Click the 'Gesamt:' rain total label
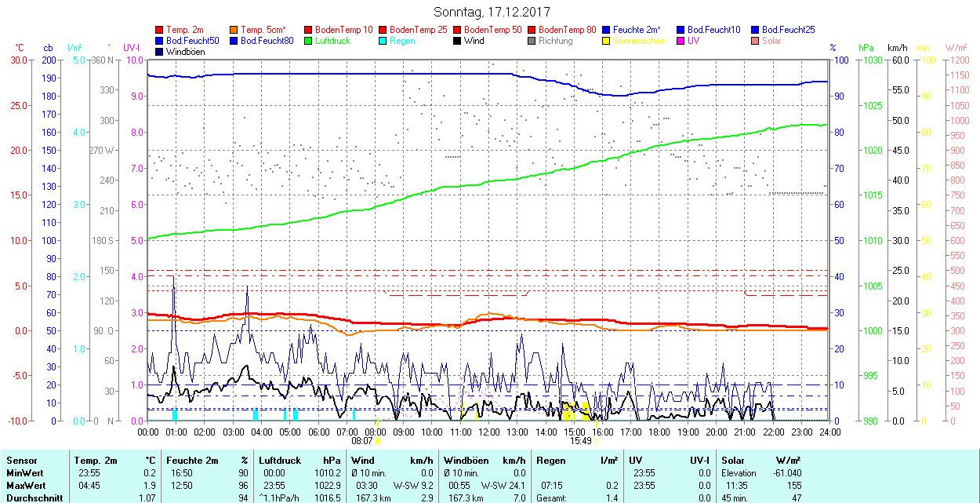This screenshot has width=980, height=503. [552, 498]
